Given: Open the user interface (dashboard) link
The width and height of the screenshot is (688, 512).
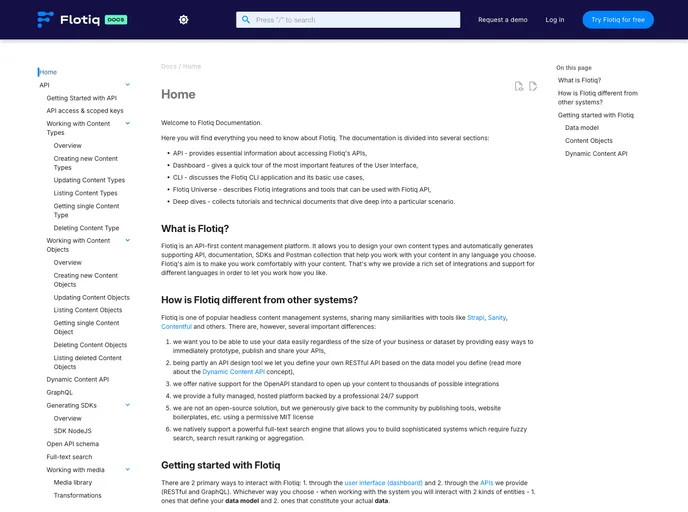Looking at the screenshot, I should pyautogui.click(x=383, y=483).
